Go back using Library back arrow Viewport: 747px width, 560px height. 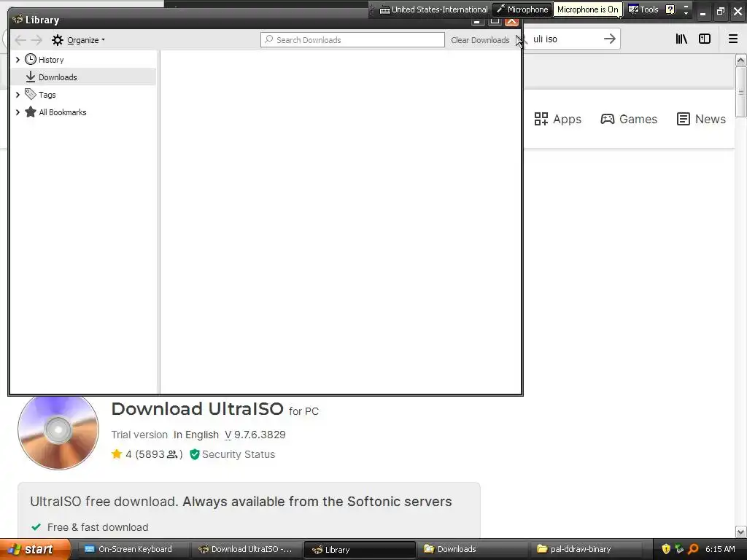(x=20, y=40)
